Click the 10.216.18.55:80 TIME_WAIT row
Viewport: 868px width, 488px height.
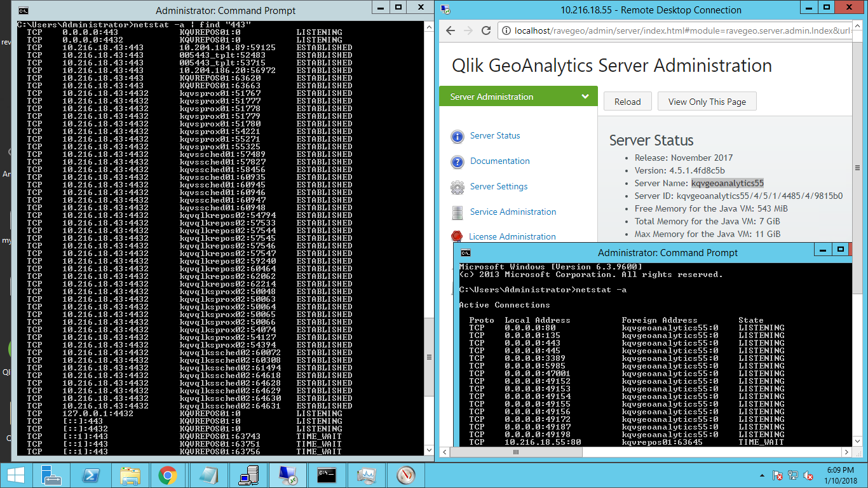(627, 442)
